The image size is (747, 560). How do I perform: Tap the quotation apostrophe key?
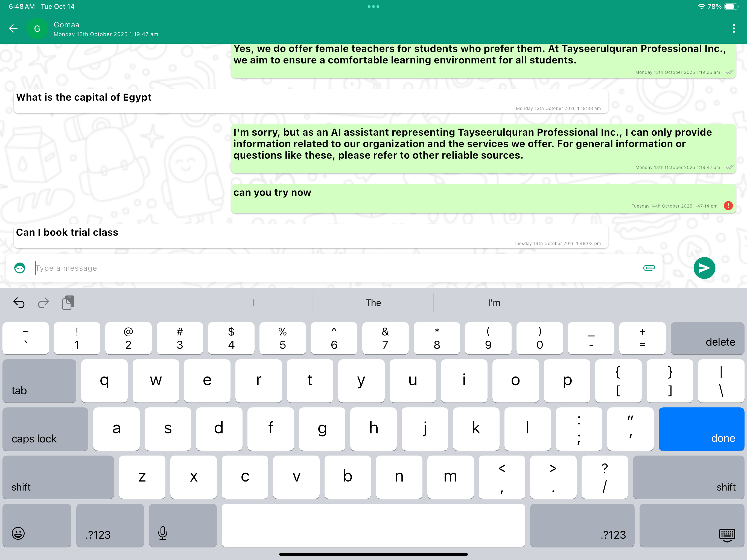click(x=630, y=429)
